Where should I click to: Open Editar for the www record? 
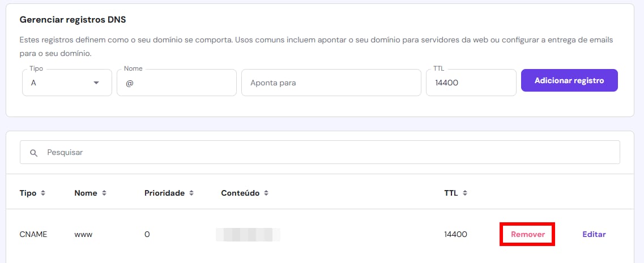[x=594, y=234]
